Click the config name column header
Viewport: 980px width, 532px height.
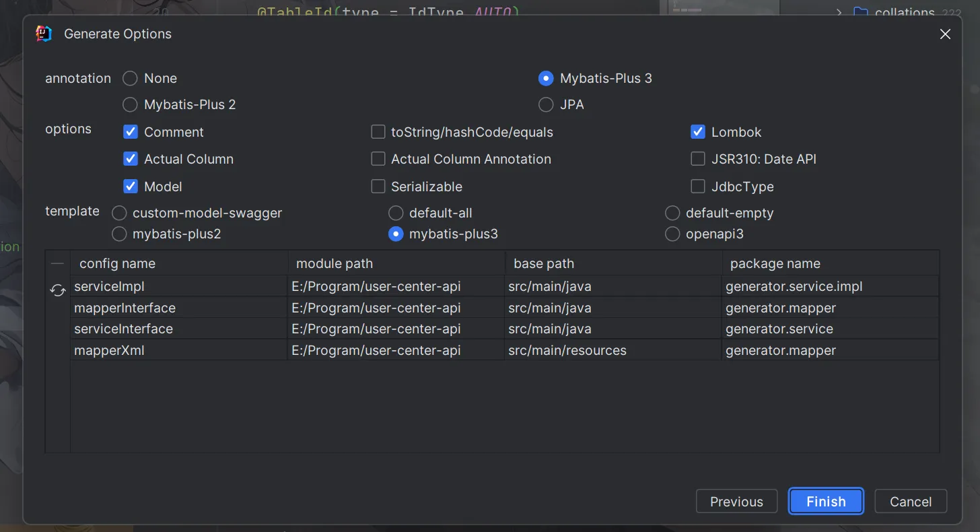point(179,263)
